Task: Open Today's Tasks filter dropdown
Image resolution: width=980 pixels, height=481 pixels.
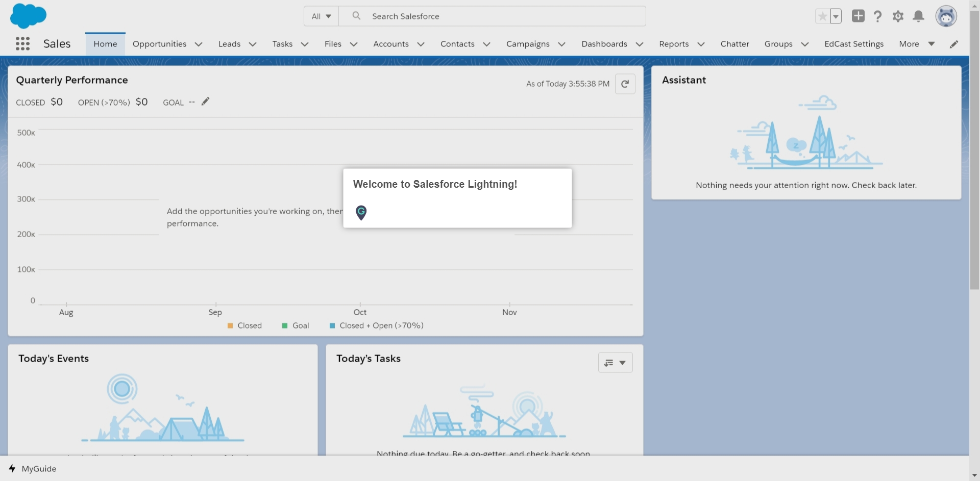Action: coord(615,363)
